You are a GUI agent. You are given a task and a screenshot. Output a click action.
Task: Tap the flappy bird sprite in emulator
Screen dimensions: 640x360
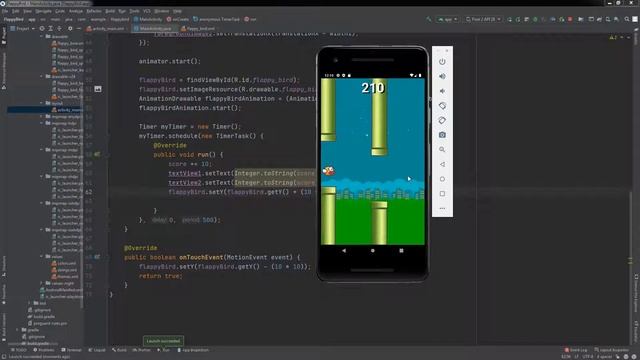[329, 171]
